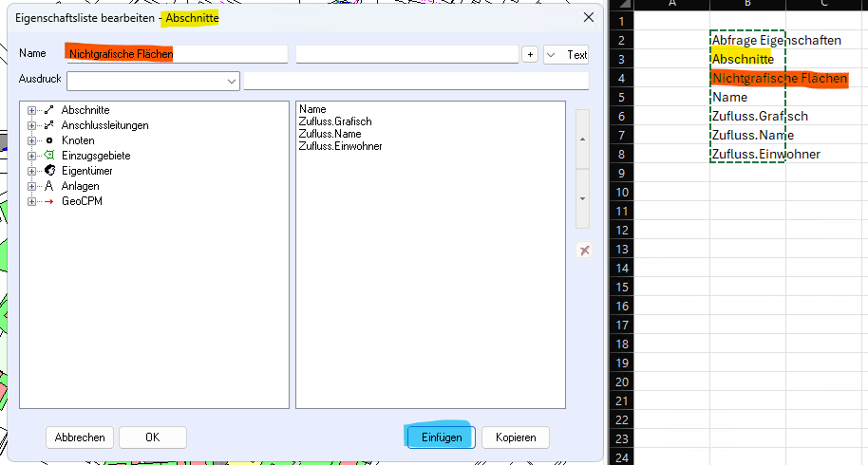Click the Name field containing Nichtgrafische Flächen
The image size is (868, 465).
coord(175,55)
